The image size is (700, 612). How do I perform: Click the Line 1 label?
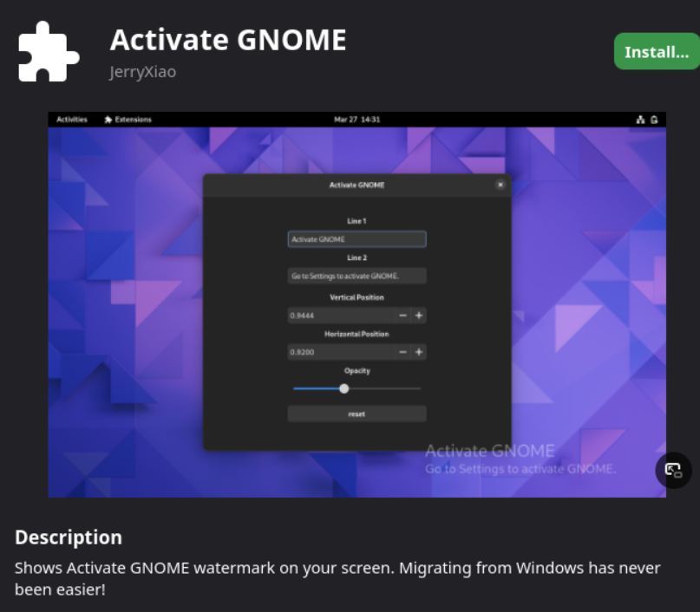(357, 221)
